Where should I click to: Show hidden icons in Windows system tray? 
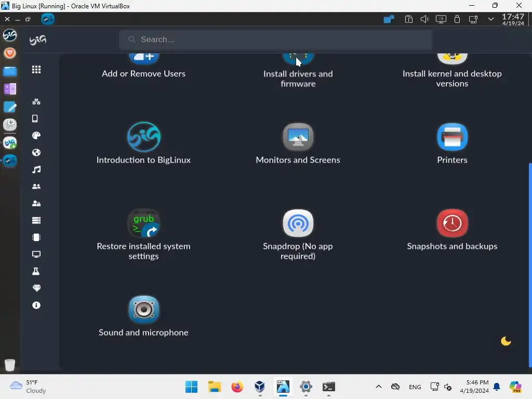pos(379,387)
